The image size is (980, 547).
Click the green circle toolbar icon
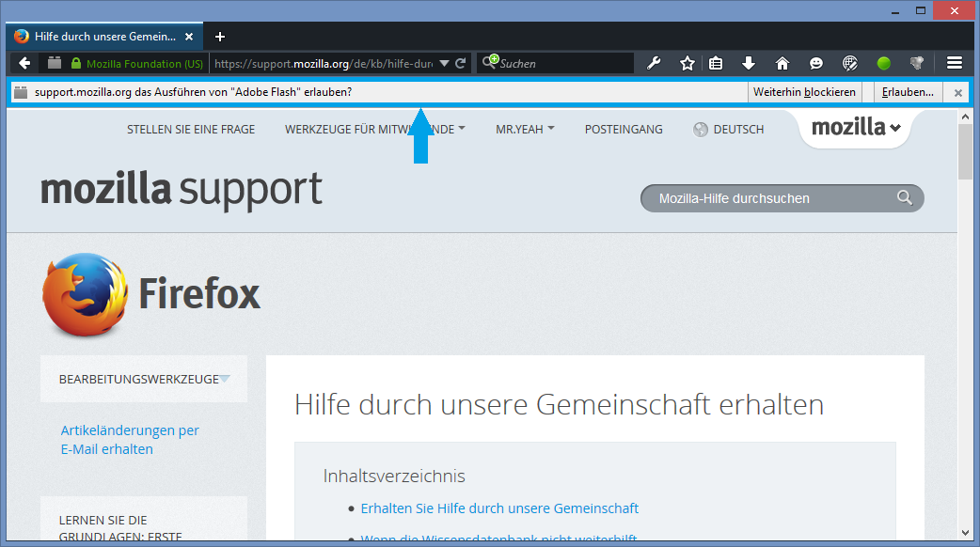coord(884,63)
